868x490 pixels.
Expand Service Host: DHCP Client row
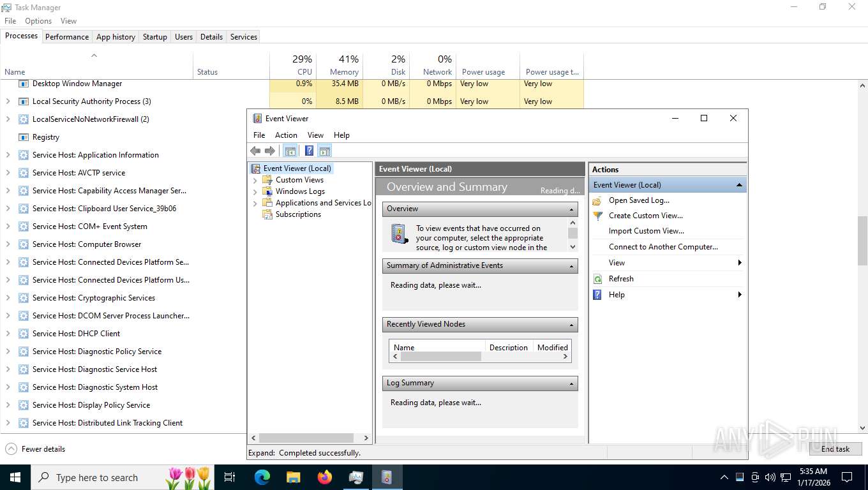(8, 334)
